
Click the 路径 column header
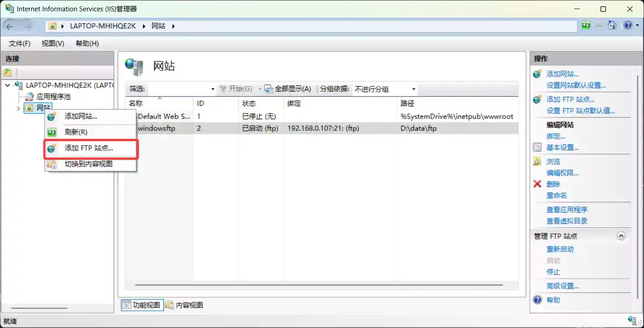(x=457, y=103)
